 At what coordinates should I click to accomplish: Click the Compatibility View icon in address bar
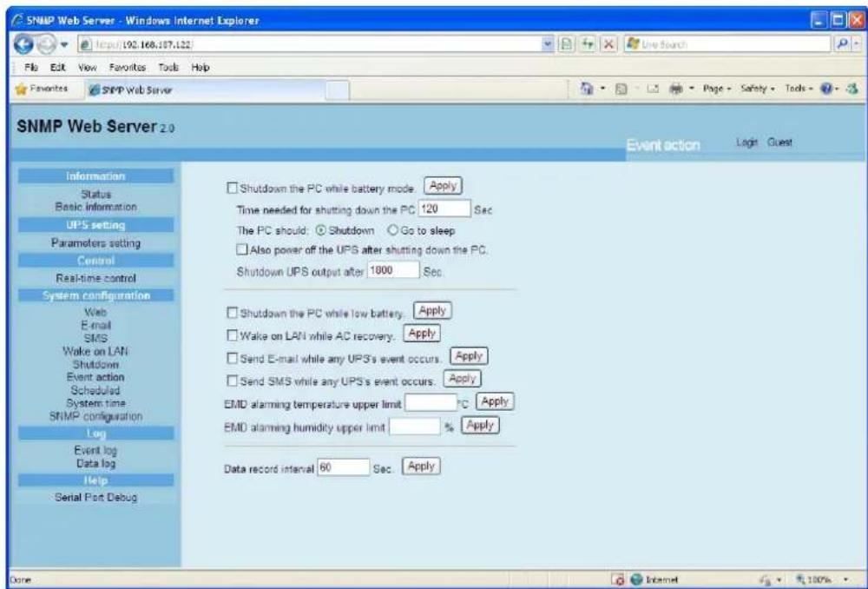[568, 44]
